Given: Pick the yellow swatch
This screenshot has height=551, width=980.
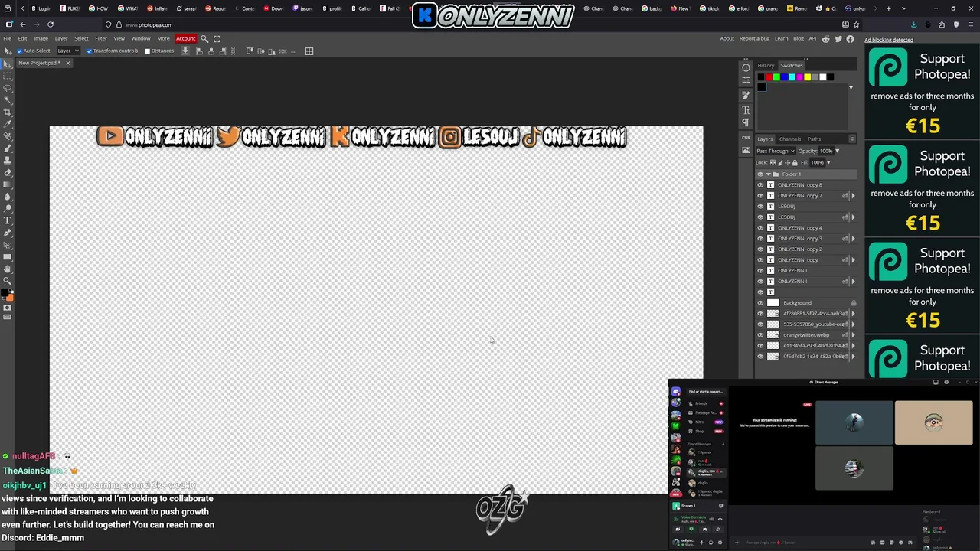Looking at the screenshot, I should point(807,77).
